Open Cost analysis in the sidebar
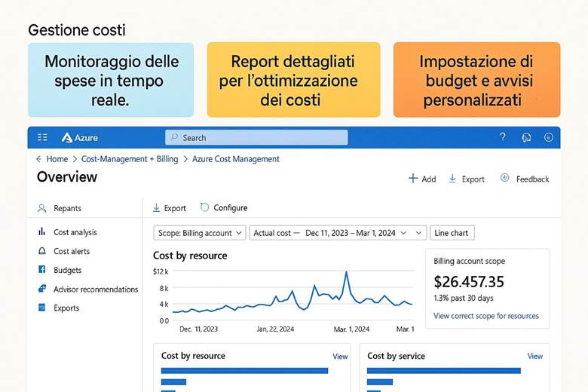588x392 pixels. [75, 232]
